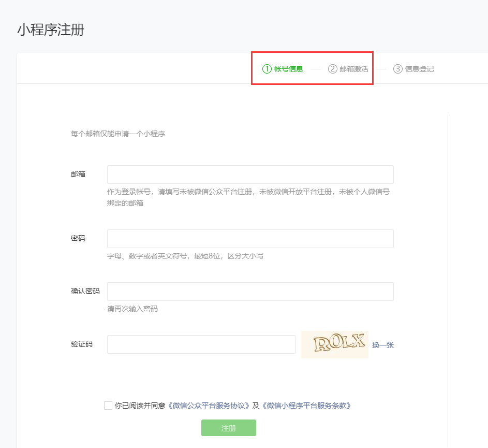Open the 《微信公众平台服务协议》 link
The image size is (488, 448).
209,406
